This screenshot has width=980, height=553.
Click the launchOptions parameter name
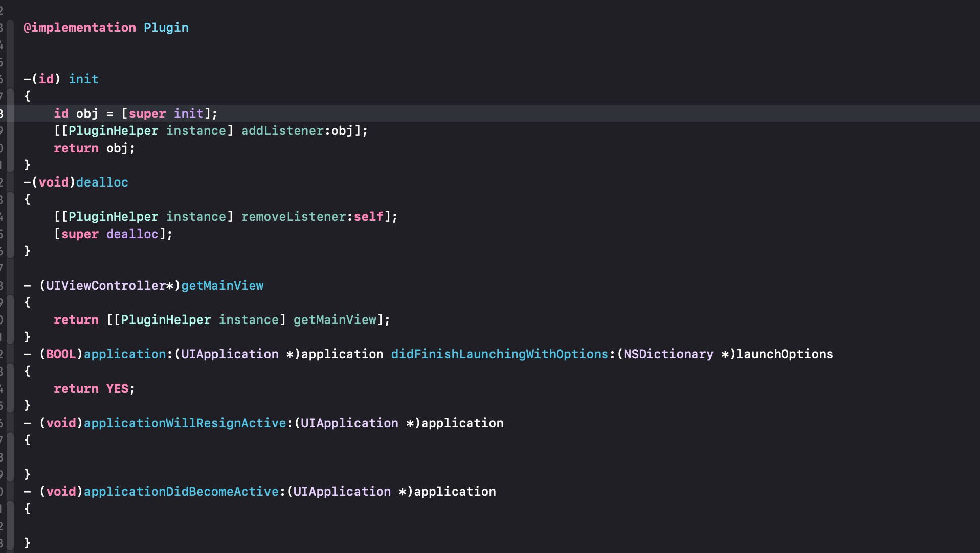pos(784,354)
